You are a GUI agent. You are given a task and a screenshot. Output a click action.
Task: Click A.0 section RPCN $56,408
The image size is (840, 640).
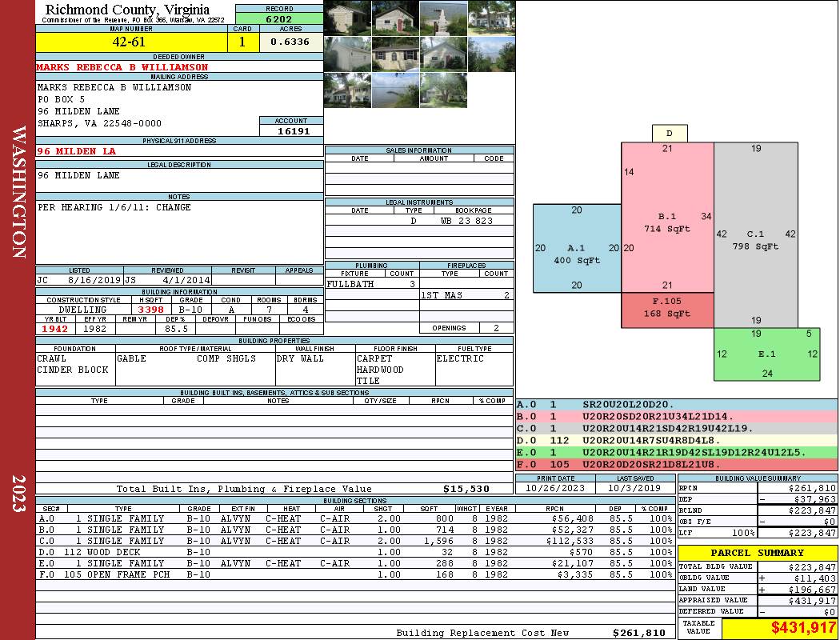tap(572, 518)
